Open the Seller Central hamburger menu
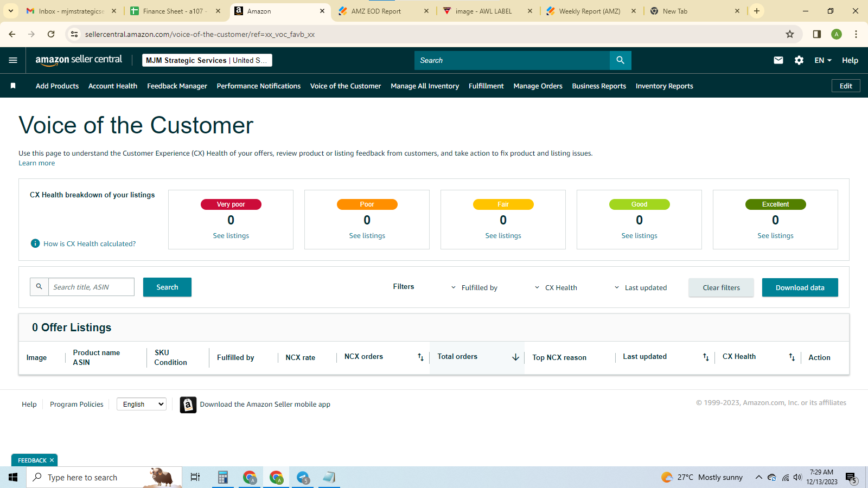868x488 pixels. click(13, 60)
